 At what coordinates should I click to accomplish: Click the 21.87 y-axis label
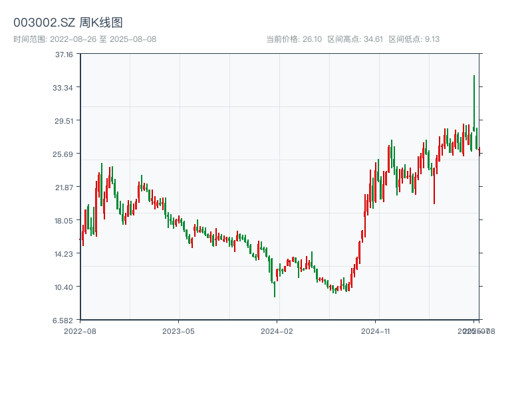pyautogui.click(x=64, y=188)
